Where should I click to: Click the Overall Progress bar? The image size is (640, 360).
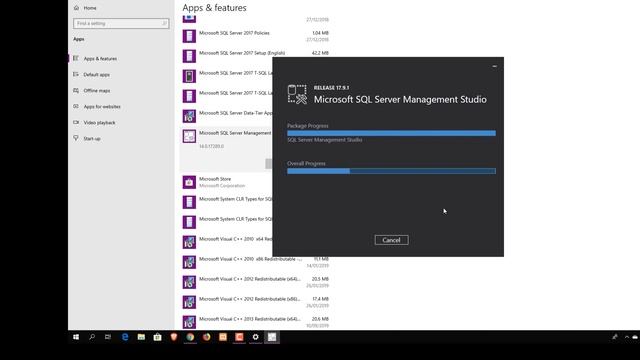pyautogui.click(x=391, y=171)
